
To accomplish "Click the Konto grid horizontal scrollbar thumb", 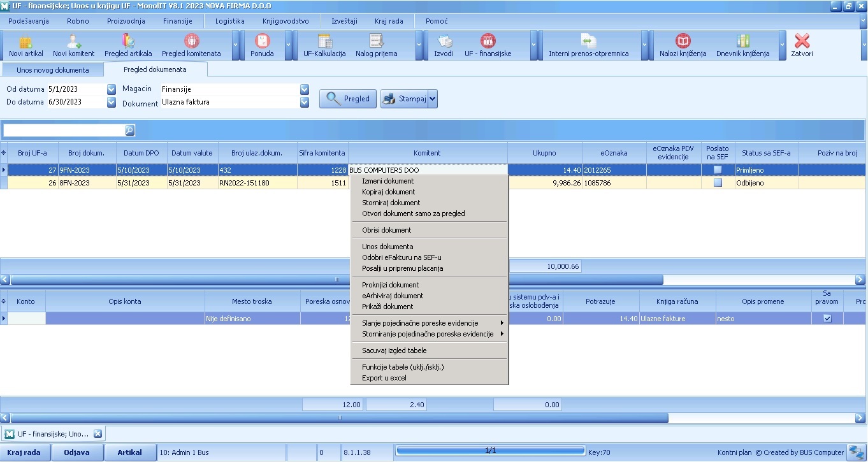I will [339, 418].
